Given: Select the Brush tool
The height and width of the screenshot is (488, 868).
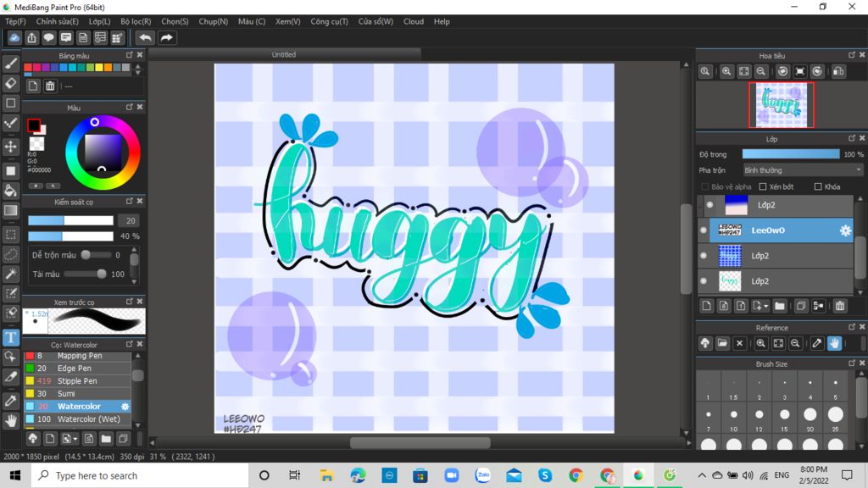Looking at the screenshot, I should [x=10, y=64].
